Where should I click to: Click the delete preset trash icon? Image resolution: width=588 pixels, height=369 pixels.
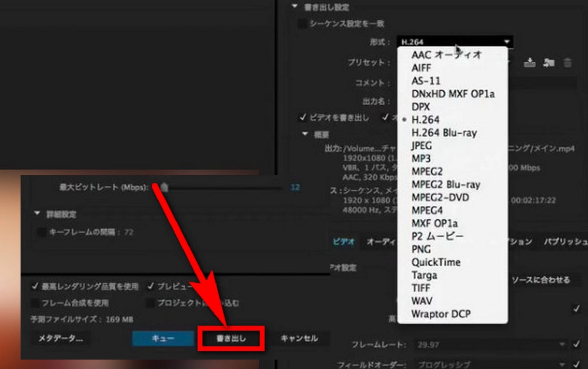pyautogui.click(x=567, y=63)
